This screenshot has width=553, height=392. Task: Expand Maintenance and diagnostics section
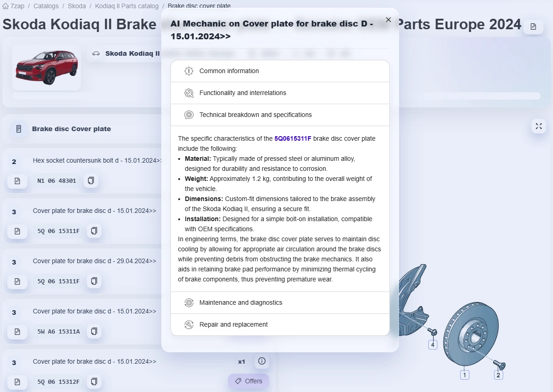(x=280, y=303)
